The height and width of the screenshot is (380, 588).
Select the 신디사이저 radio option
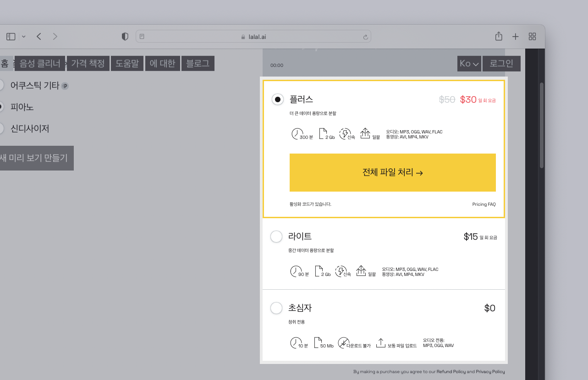[1, 128]
